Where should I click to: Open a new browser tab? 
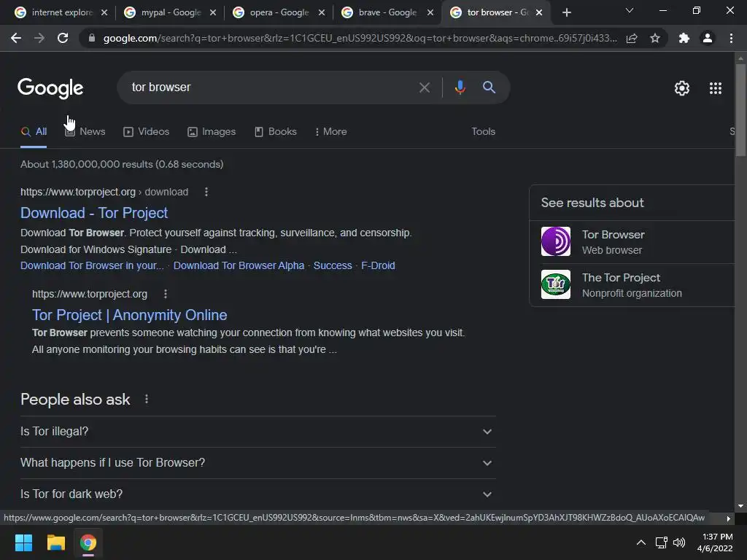(566, 12)
